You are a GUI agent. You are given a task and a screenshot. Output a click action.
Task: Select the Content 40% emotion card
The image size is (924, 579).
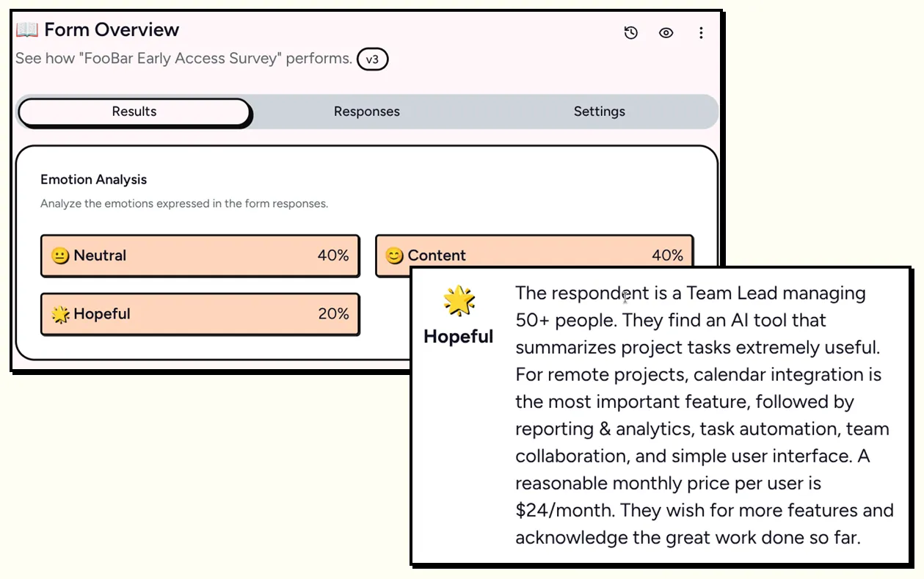tap(534, 252)
